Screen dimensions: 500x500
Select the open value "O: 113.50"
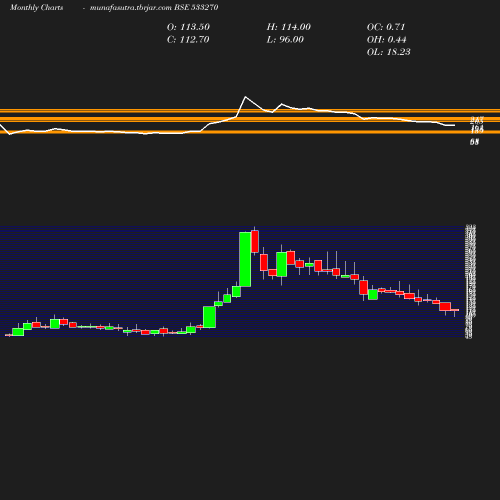(188, 27)
